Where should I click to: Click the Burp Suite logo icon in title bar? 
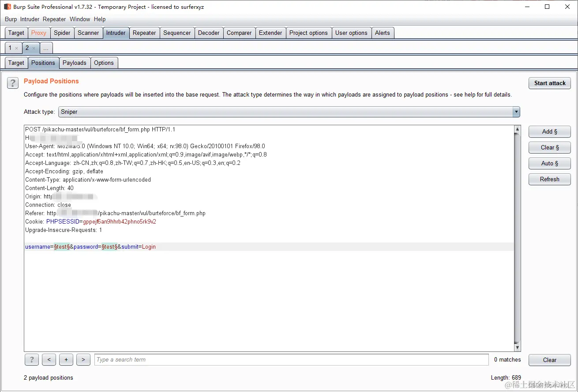(8, 7)
